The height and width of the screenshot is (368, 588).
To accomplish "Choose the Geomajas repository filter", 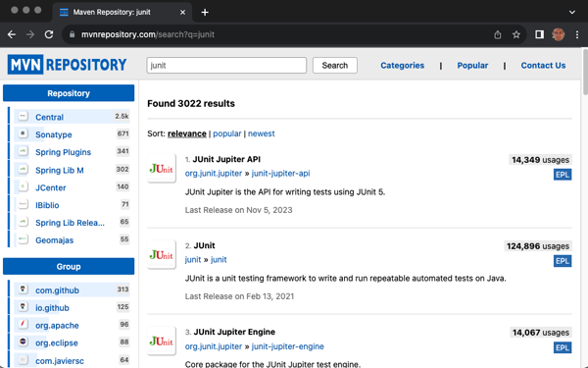I will pyautogui.click(x=54, y=240).
